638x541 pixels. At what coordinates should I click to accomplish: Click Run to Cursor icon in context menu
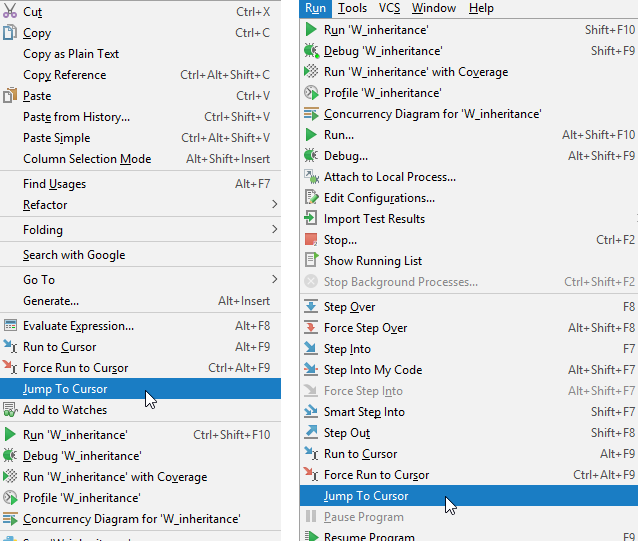(10, 347)
